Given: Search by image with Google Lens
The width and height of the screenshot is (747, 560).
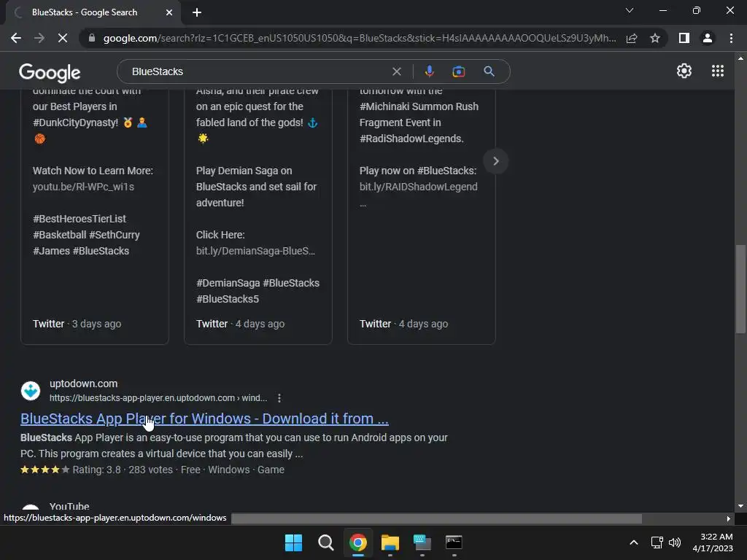Looking at the screenshot, I should point(458,71).
